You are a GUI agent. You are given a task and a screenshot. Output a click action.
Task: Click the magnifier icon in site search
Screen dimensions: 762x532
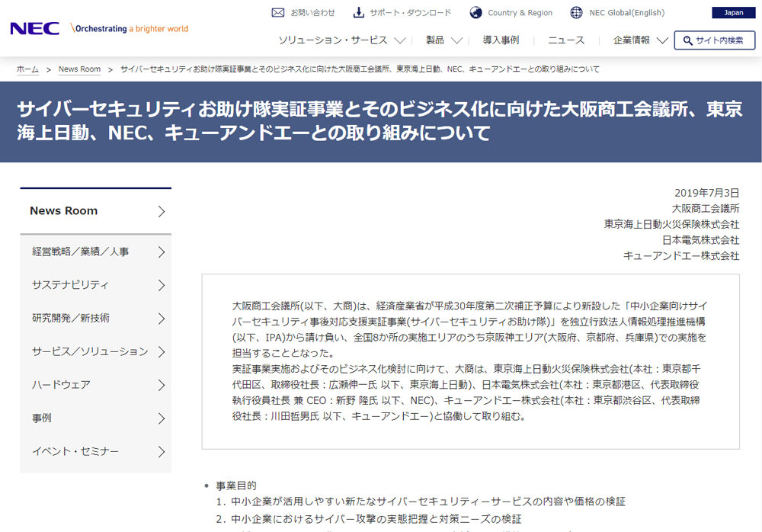tap(687, 40)
